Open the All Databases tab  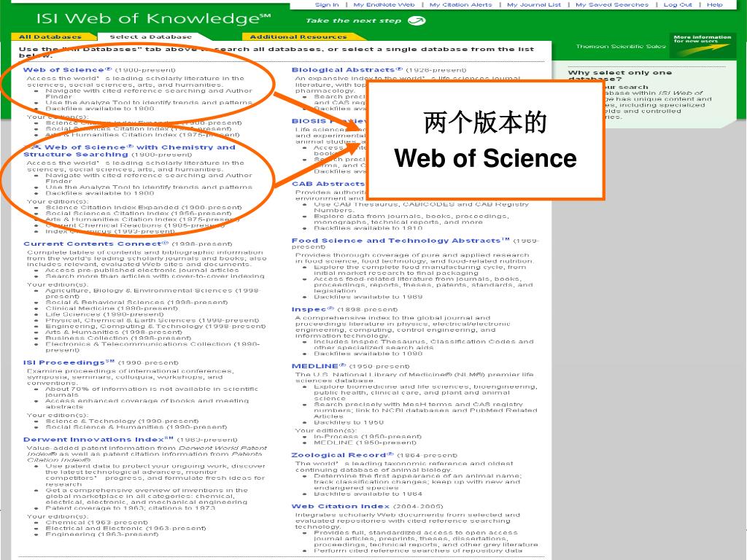(x=50, y=36)
